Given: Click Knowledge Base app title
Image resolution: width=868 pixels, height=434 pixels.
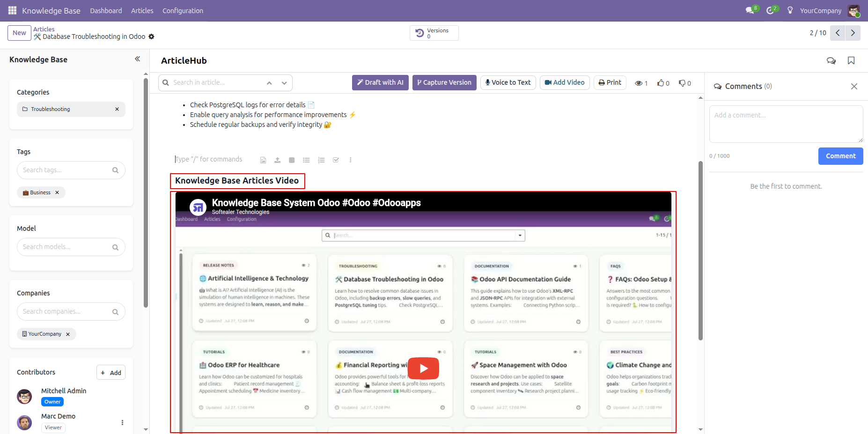Looking at the screenshot, I should pyautogui.click(x=51, y=10).
